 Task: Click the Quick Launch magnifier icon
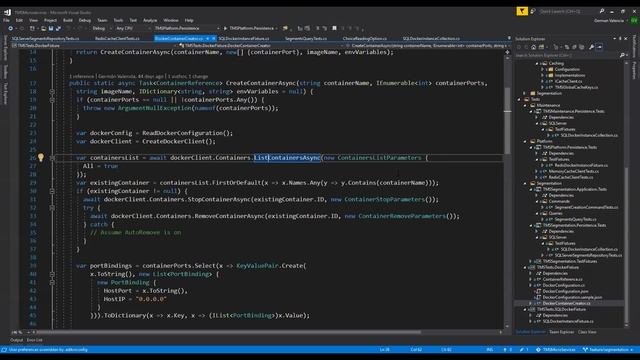602,11
